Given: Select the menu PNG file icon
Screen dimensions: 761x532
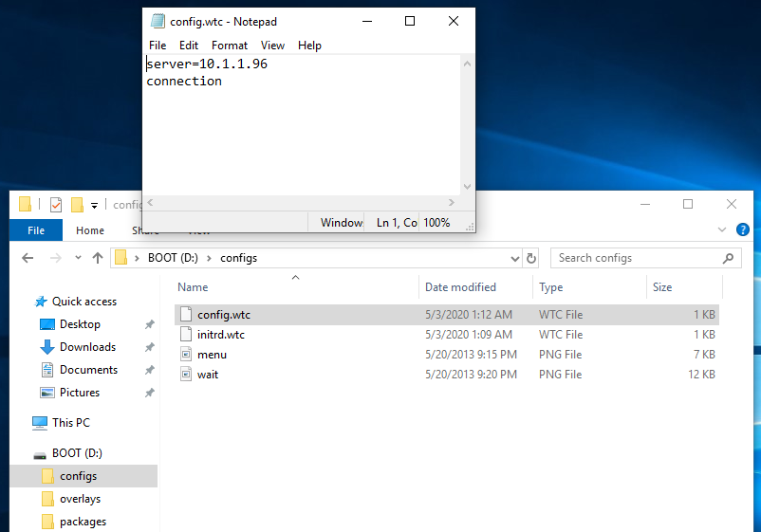Looking at the screenshot, I should (x=186, y=355).
